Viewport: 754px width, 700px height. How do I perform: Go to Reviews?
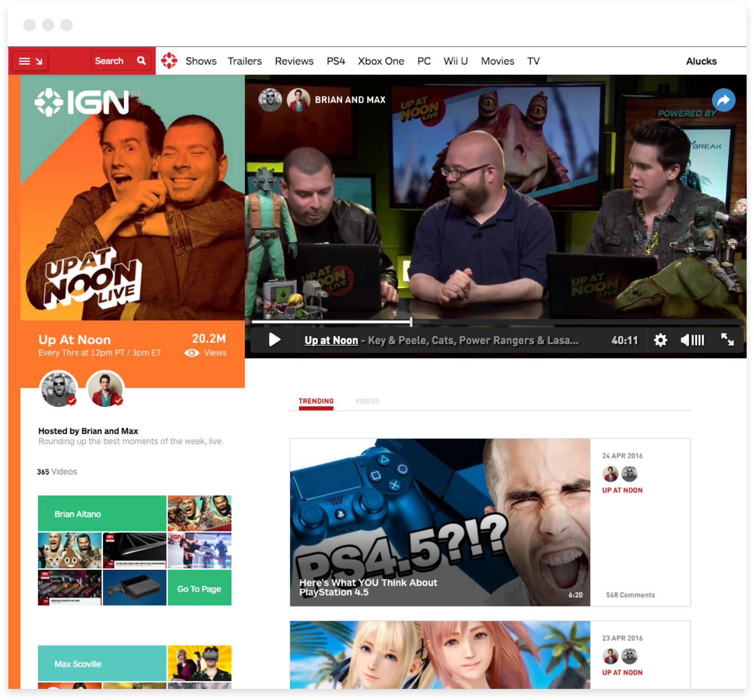(x=294, y=61)
